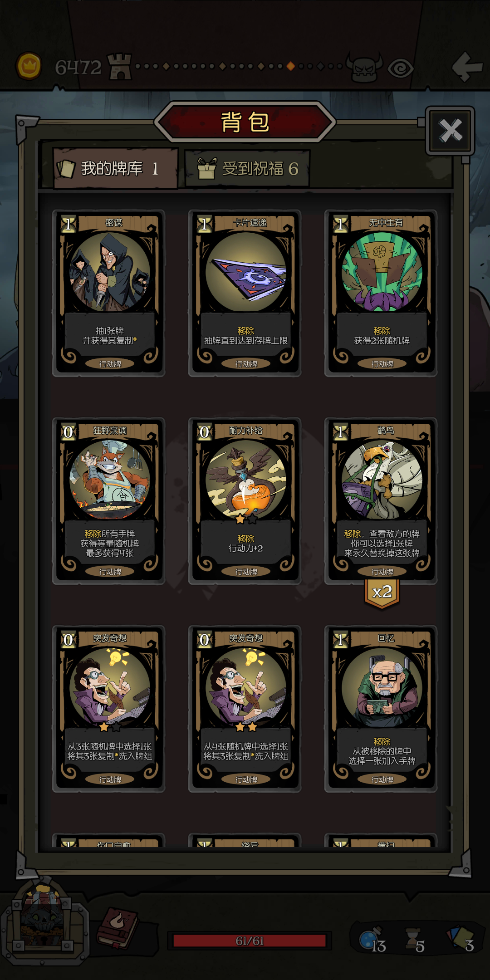Tap the gold crown coin icon
The width and height of the screenshot is (490, 980).
tap(29, 66)
